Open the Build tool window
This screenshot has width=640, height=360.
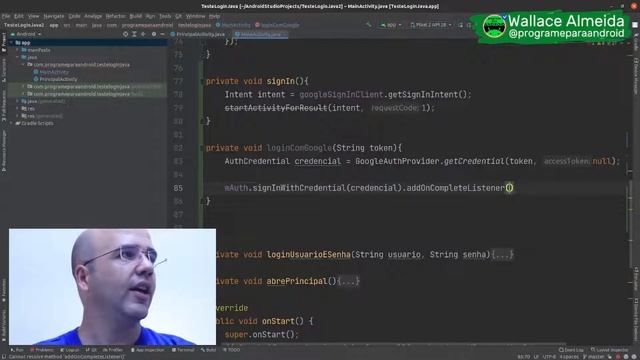208,350
